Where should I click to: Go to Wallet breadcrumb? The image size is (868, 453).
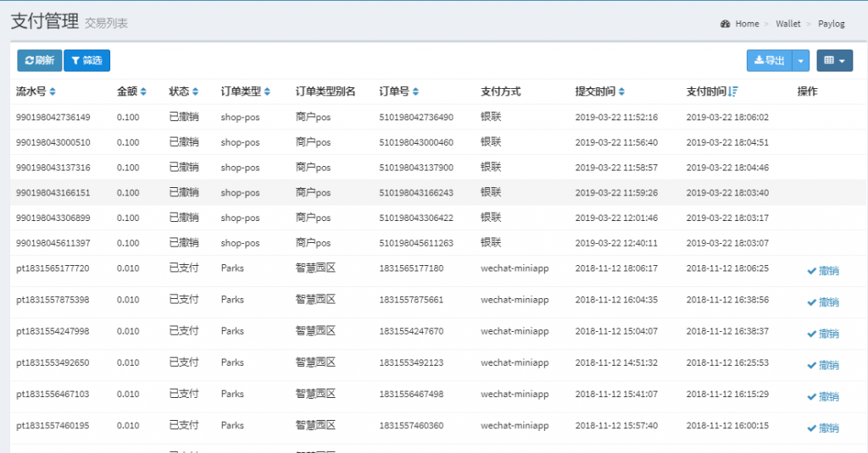point(787,24)
